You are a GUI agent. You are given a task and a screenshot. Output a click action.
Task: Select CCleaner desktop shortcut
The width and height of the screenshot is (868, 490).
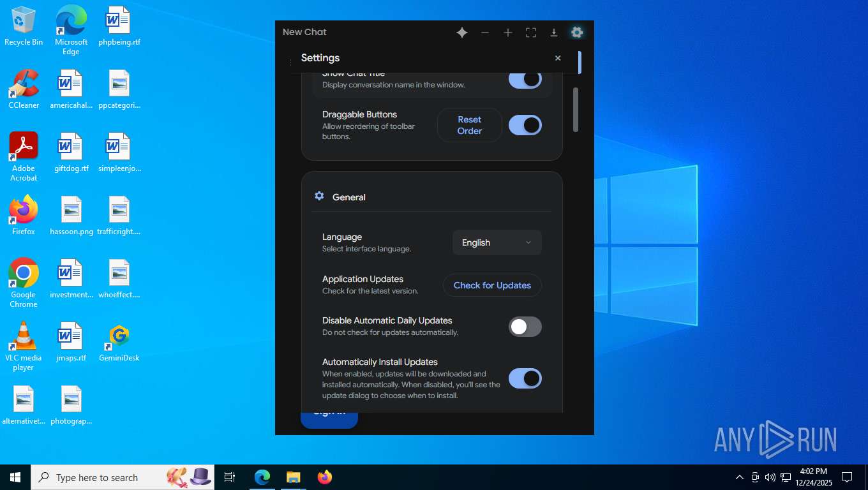[x=24, y=89]
